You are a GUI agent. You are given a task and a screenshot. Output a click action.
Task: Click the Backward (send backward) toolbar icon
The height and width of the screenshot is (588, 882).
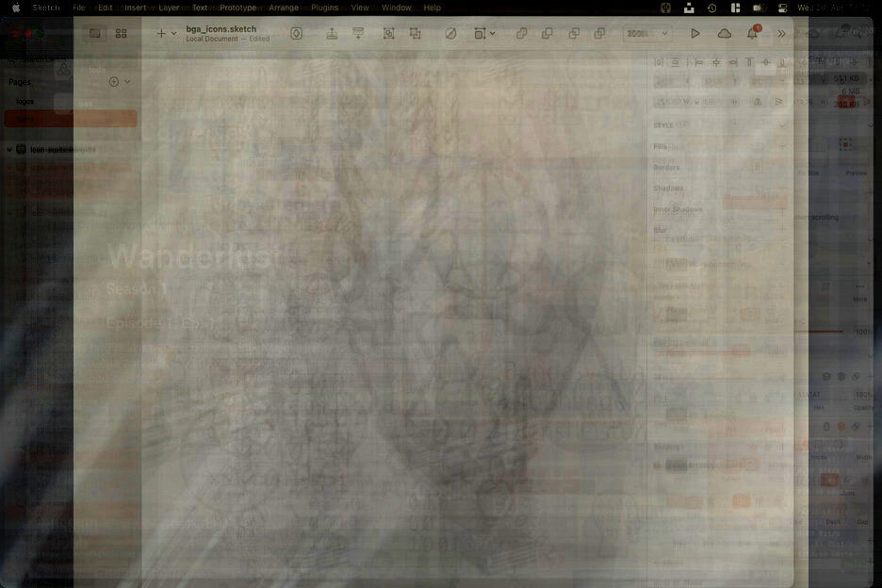click(x=358, y=34)
